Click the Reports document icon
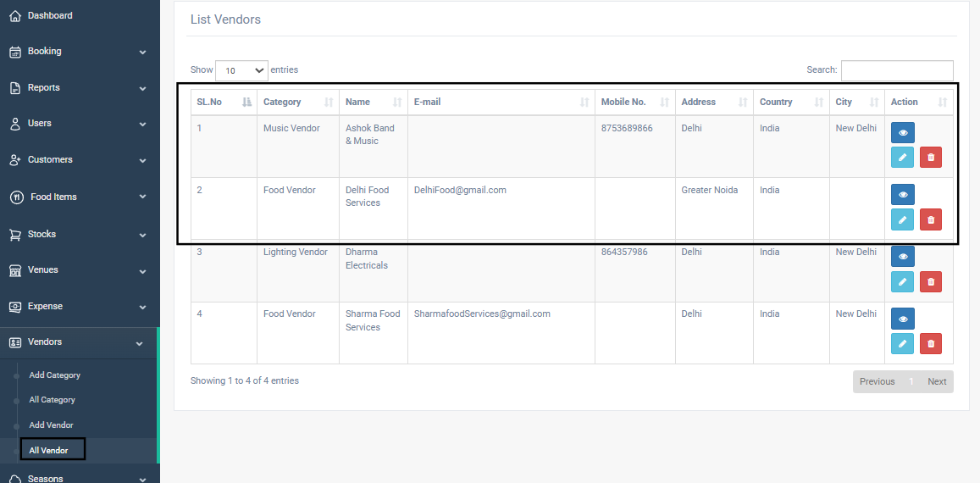 pyautogui.click(x=15, y=88)
